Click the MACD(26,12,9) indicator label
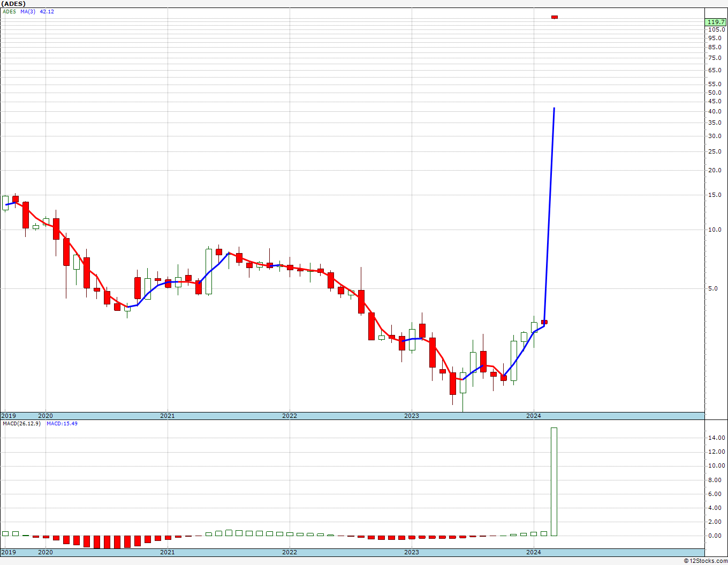 (x=21, y=424)
